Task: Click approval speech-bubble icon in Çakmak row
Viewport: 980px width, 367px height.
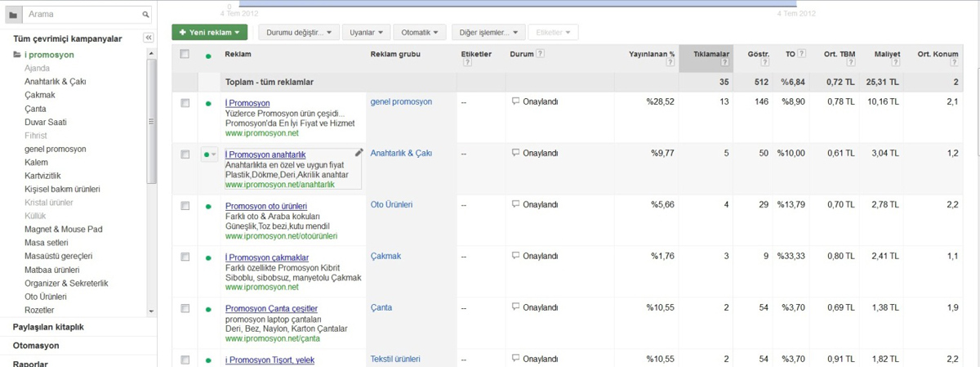Action: 515,256
